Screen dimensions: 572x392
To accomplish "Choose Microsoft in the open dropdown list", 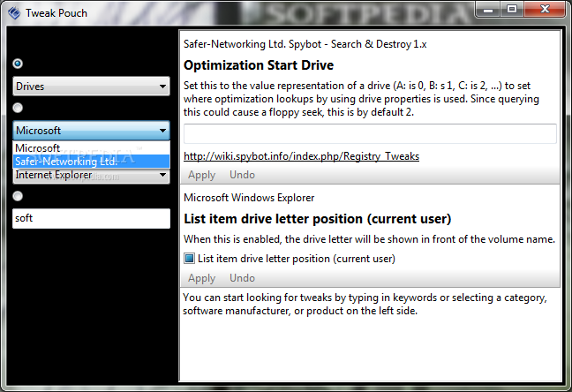I will pyautogui.click(x=91, y=147).
